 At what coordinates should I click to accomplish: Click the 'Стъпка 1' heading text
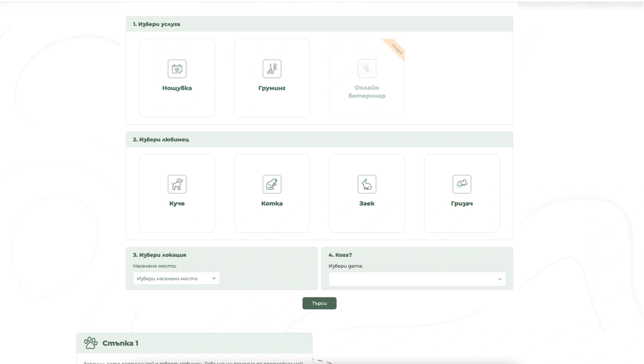coord(121,343)
